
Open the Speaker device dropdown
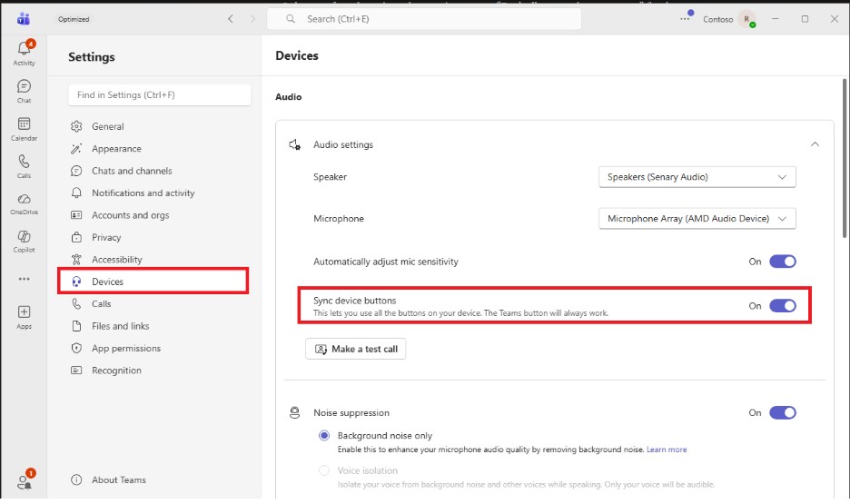(697, 177)
